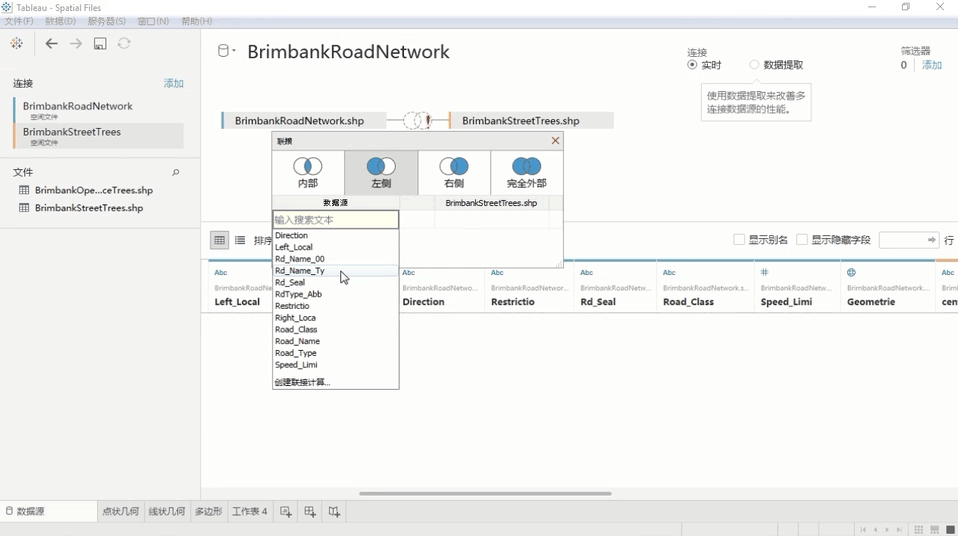Click the join icon between the two tables

click(417, 121)
